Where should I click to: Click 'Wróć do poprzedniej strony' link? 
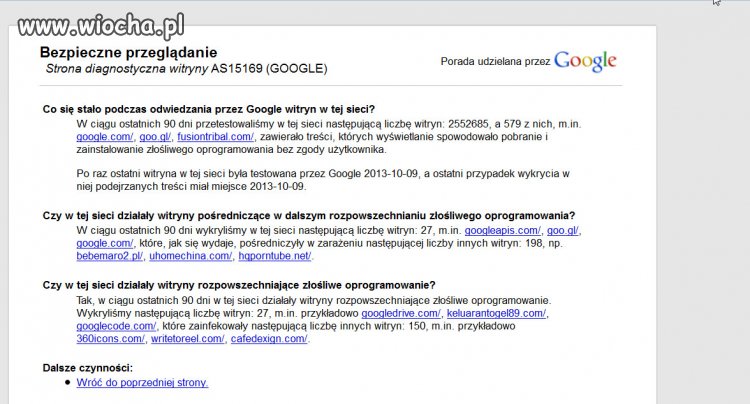pyautogui.click(x=142, y=383)
